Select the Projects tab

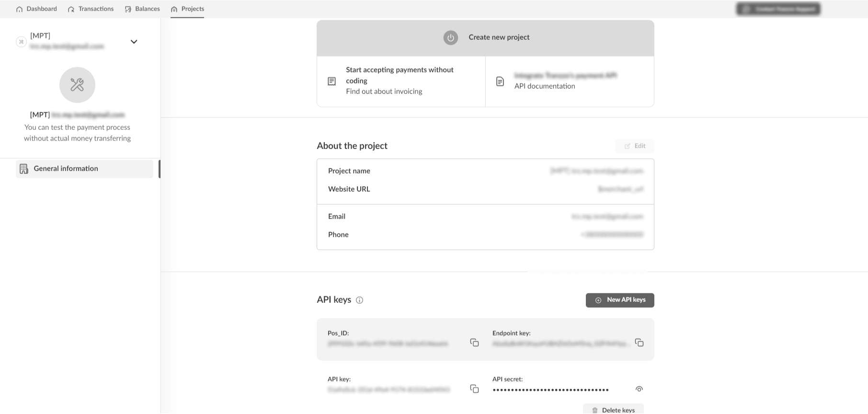[x=187, y=9]
